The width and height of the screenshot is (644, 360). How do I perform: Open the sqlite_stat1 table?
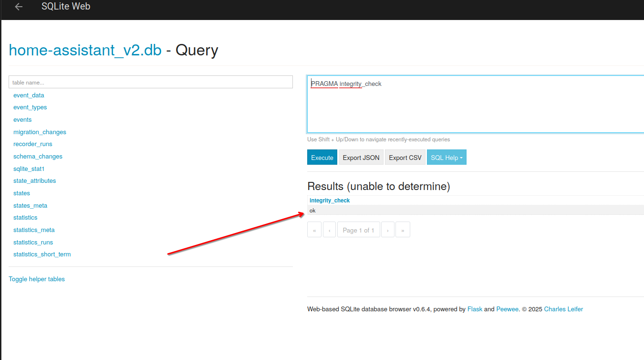(29, 169)
